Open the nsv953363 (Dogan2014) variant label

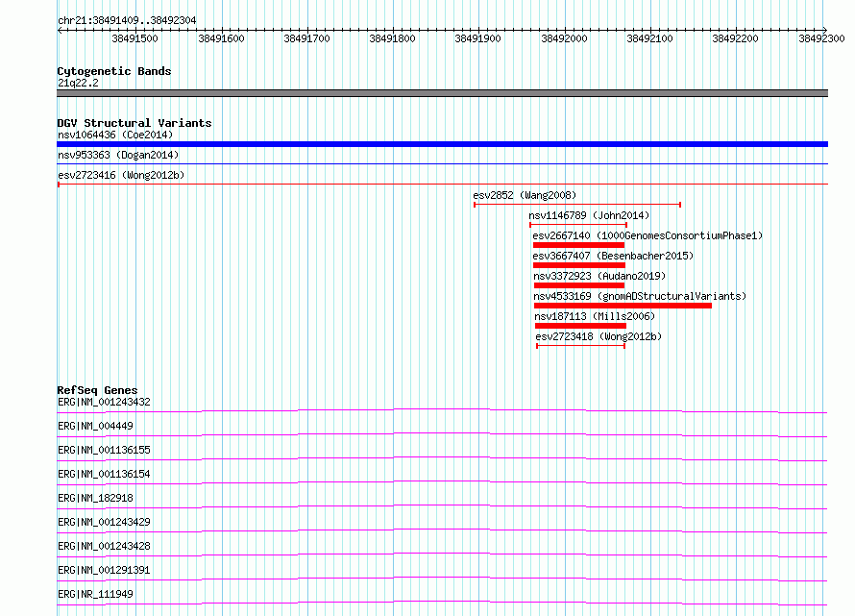[118, 155]
